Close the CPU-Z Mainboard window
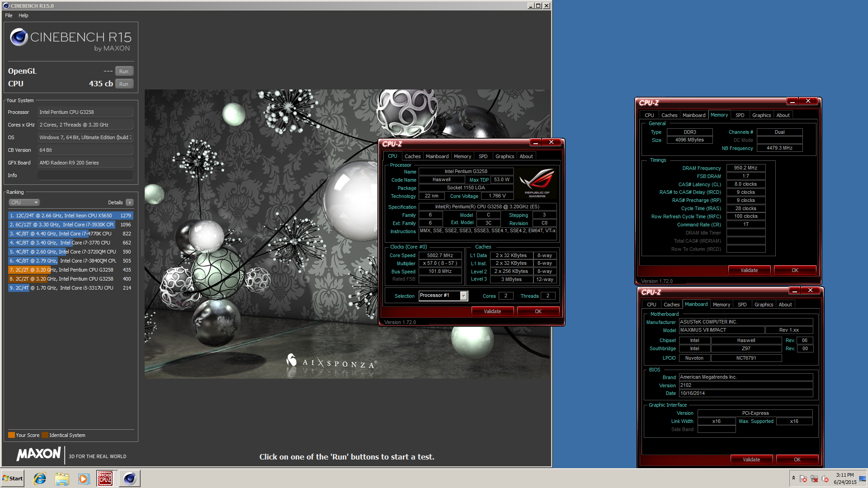 pyautogui.click(x=810, y=291)
